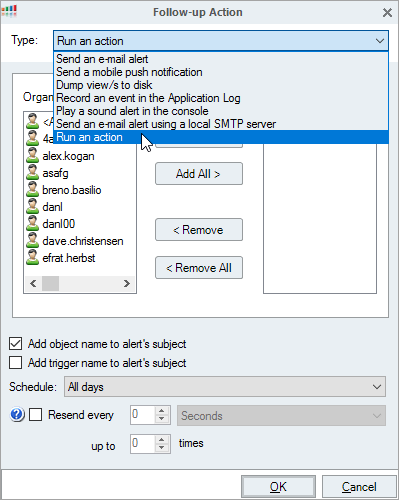Select danl00 in the user list
Image resolution: width=399 pixels, height=500 pixels.
point(59,224)
